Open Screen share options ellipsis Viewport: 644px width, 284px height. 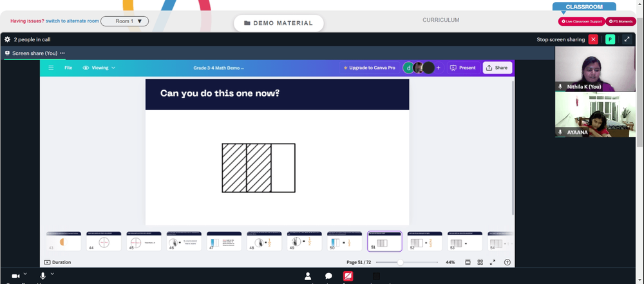click(x=62, y=53)
